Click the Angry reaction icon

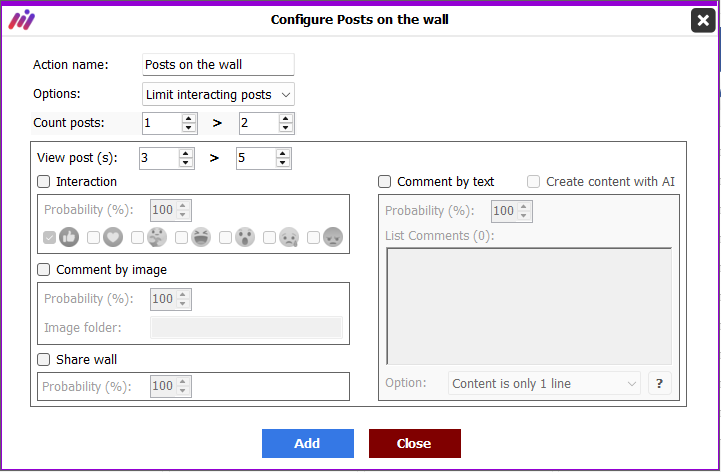click(x=333, y=237)
